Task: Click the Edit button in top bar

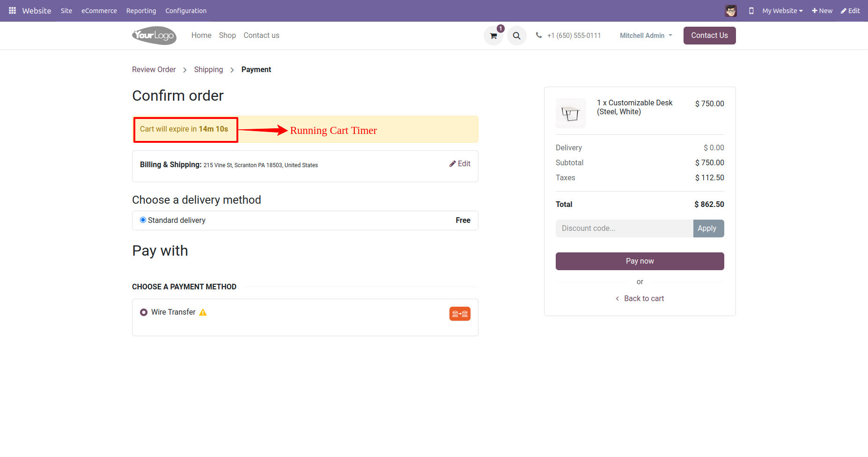Action: tap(850, 11)
